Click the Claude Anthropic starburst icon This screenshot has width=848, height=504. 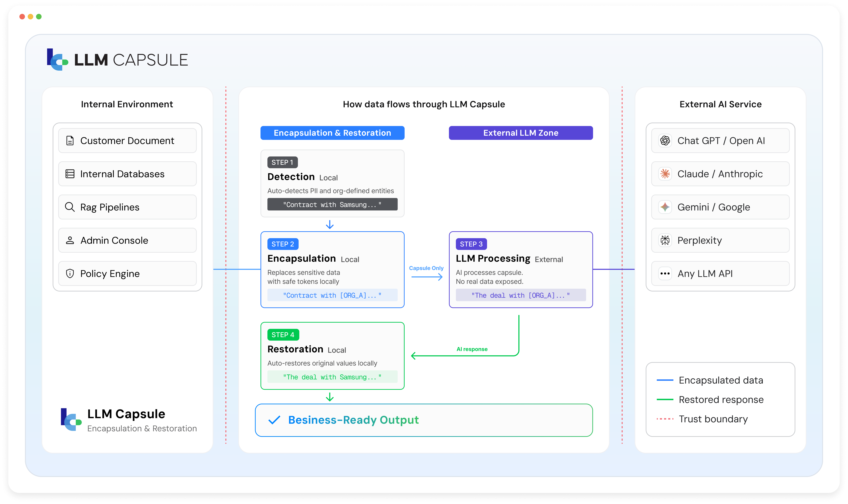(x=665, y=174)
